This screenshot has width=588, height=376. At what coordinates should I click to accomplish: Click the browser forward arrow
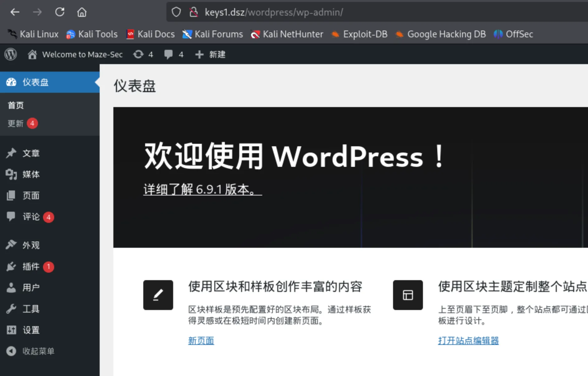[37, 12]
